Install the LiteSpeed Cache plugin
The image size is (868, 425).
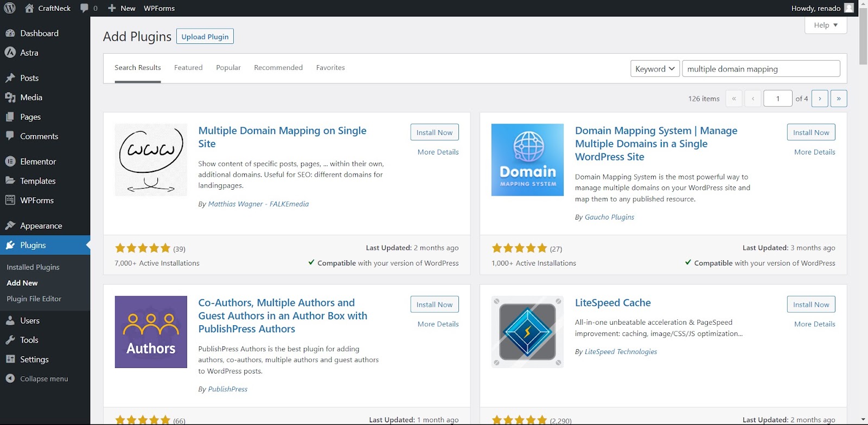tap(811, 305)
